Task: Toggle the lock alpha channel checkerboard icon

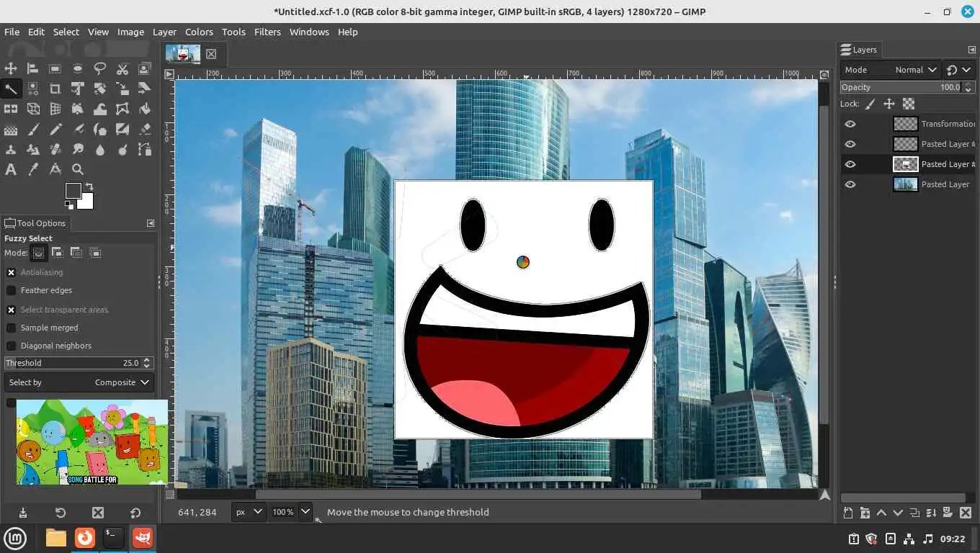Action: [909, 104]
